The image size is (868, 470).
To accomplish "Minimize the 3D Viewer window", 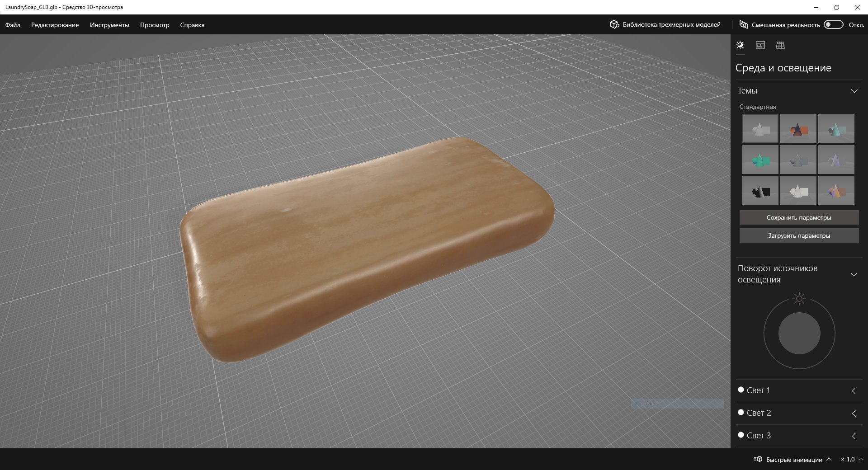I will point(816,7).
